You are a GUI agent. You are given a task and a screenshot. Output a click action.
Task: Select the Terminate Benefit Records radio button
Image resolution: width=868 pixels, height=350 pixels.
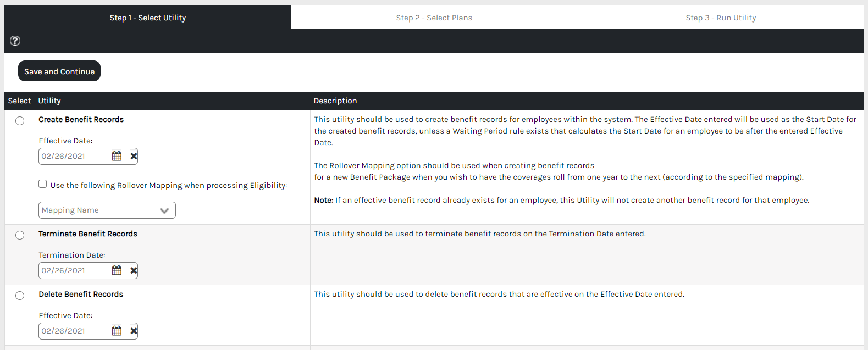click(20, 235)
